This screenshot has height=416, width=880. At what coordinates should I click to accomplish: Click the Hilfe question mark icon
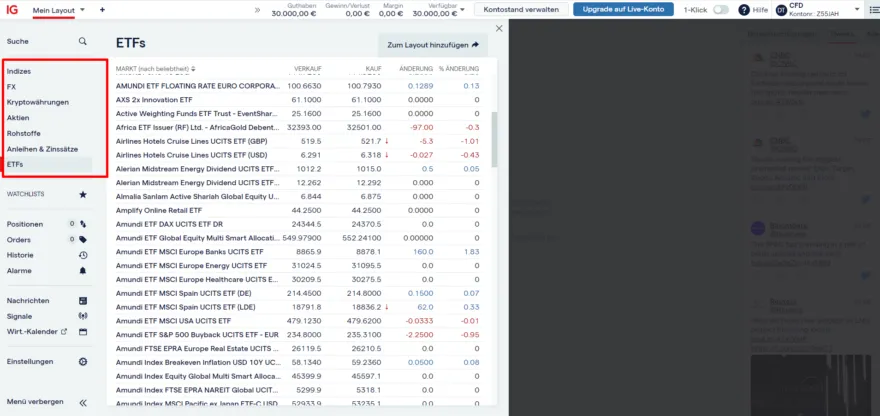[744, 9]
